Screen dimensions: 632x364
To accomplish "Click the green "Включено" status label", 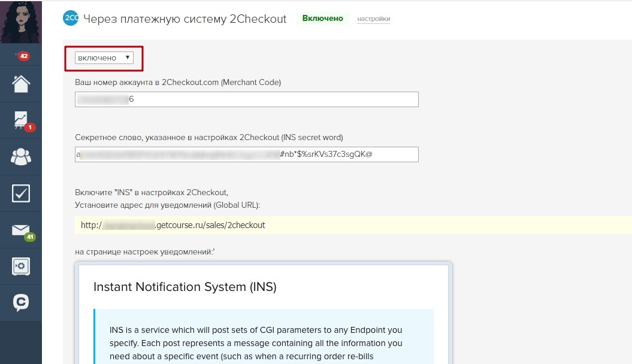I will tap(322, 18).
